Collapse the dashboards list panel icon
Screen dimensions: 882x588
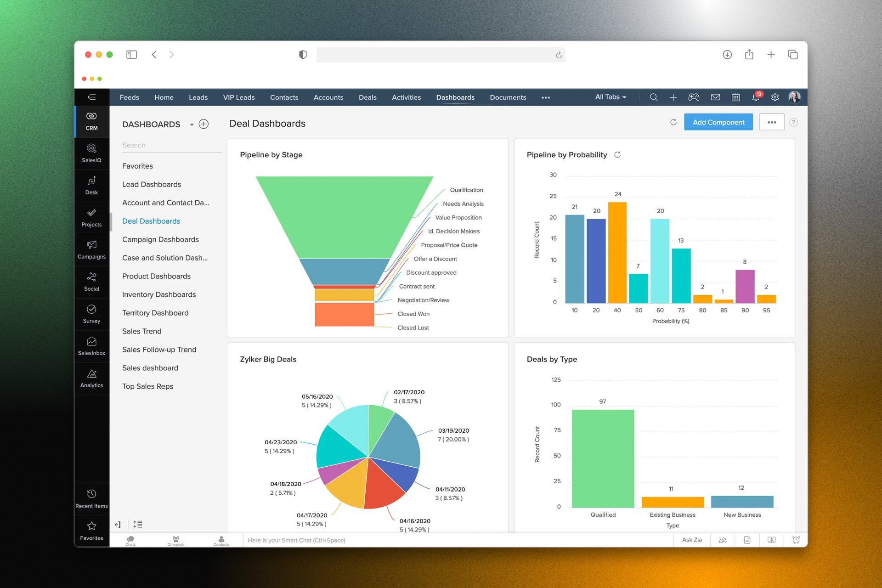coord(118,524)
